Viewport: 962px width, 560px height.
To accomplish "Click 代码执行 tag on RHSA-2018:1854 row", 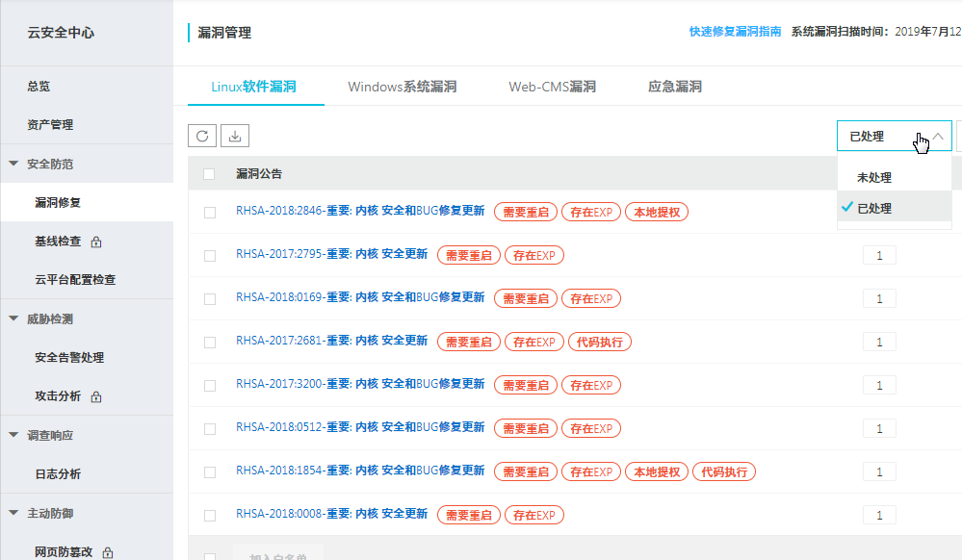I will tap(724, 472).
